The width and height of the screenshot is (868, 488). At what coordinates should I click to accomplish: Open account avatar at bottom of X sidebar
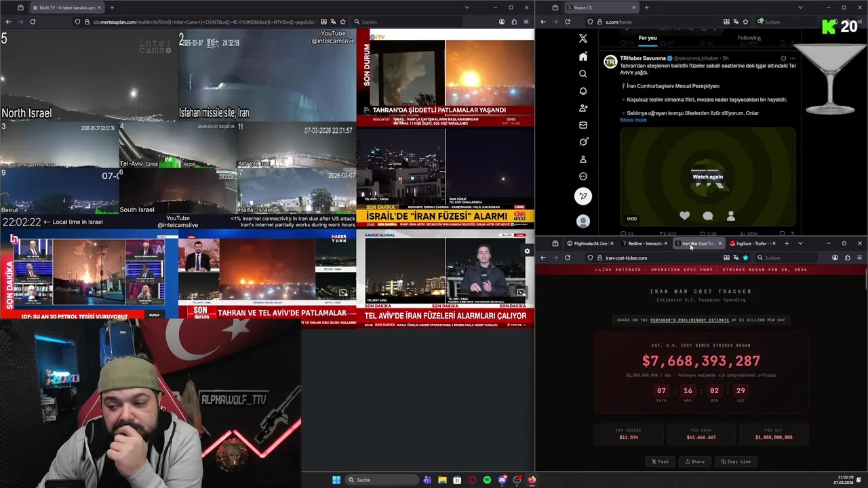(x=583, y=221)
